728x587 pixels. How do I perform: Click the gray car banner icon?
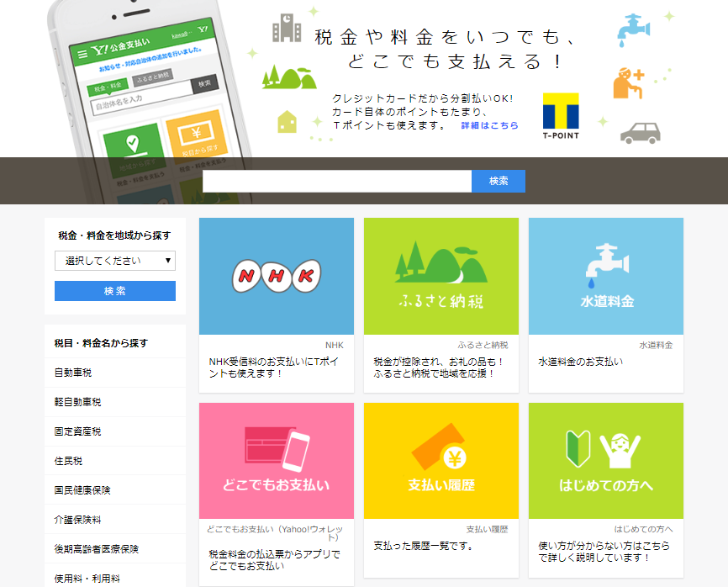click(641, 133)
